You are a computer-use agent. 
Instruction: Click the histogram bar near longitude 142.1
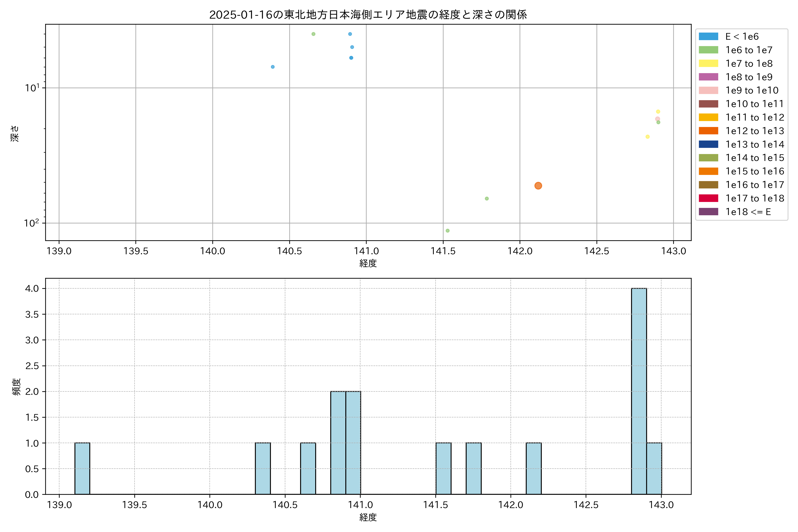(534, 469)
